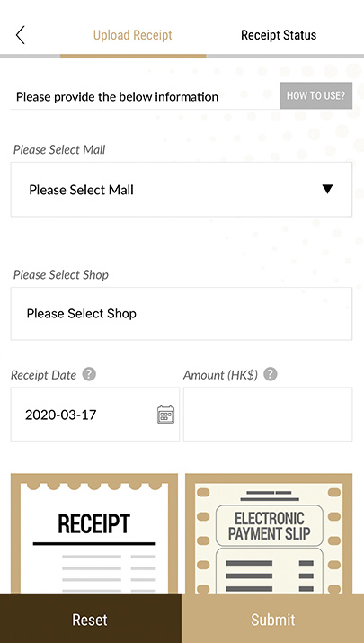The width and height of the screenshot is (364, 643).
Task: Click the receipt date field showing 2020-03-17
Action: tap(95, 415)
